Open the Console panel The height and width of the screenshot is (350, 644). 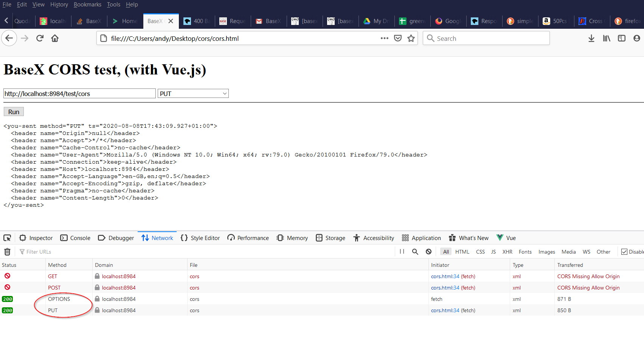[x=75, y=238]
